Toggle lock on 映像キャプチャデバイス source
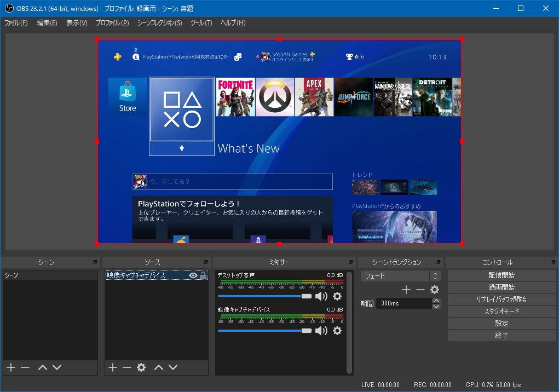Image resolution: width=559 pixels, height=392 pixels. (203, 275)
